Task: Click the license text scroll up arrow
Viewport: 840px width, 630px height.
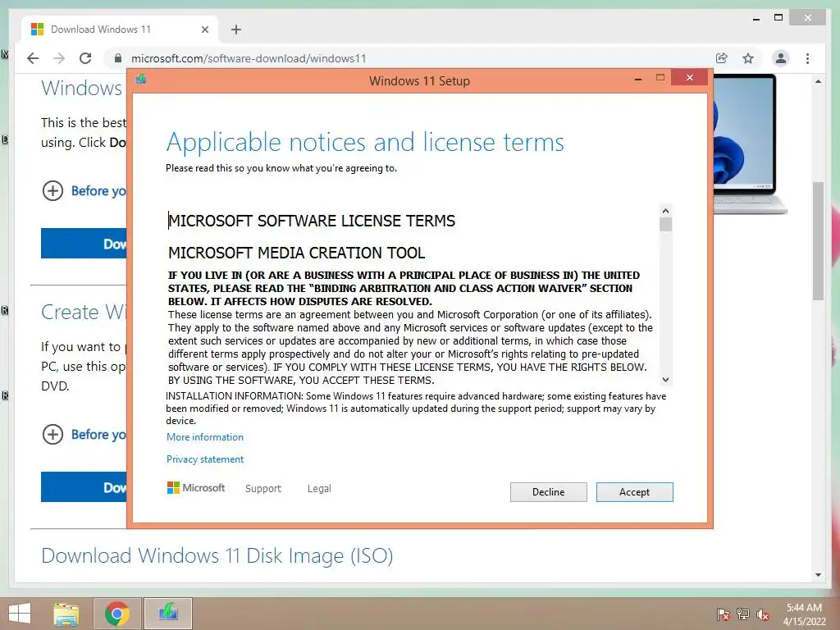Action: [665, 211]
